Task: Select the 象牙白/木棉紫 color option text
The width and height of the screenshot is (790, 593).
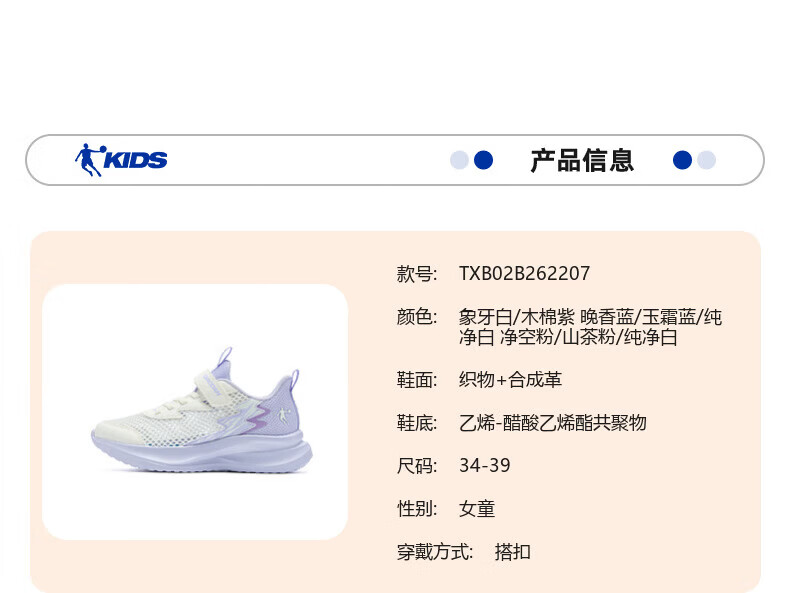Action: coord(516,317)
